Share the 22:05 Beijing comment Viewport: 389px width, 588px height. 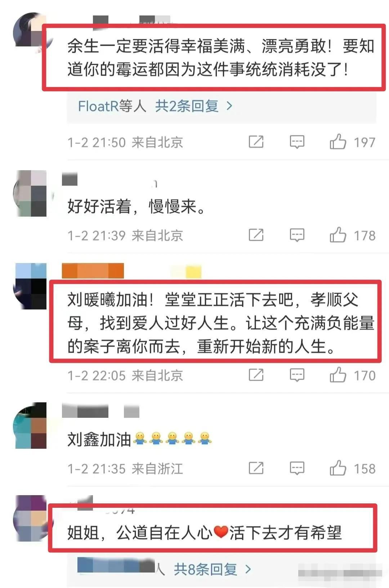256,375
